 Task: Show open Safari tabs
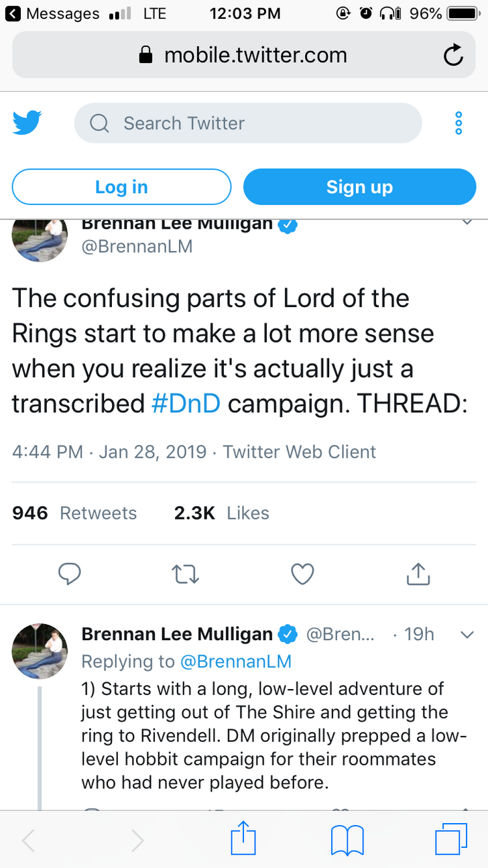coord(451,840)
